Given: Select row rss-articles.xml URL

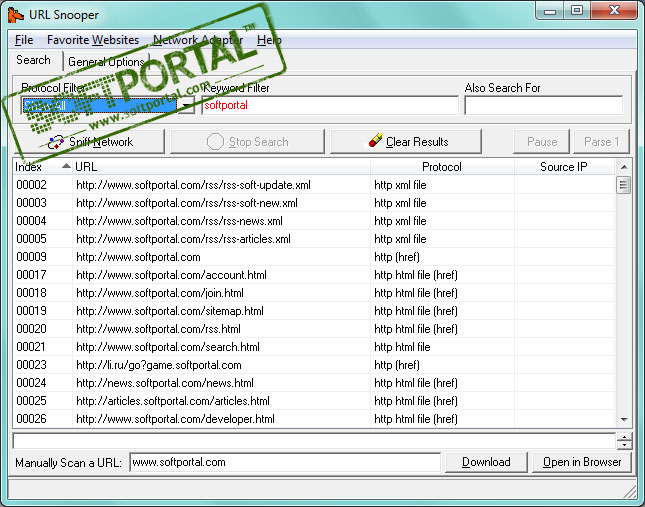Looking at the screenshot, I should 183,239.
